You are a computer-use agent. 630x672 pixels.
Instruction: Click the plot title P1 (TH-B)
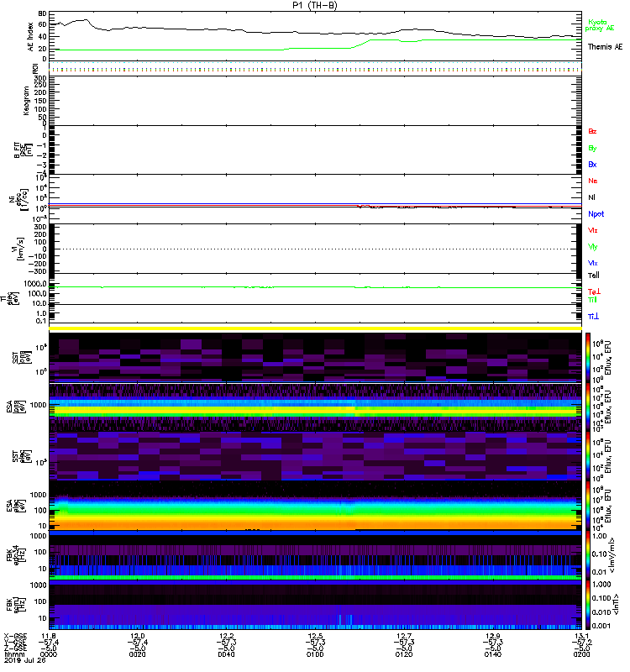(315, 5)
